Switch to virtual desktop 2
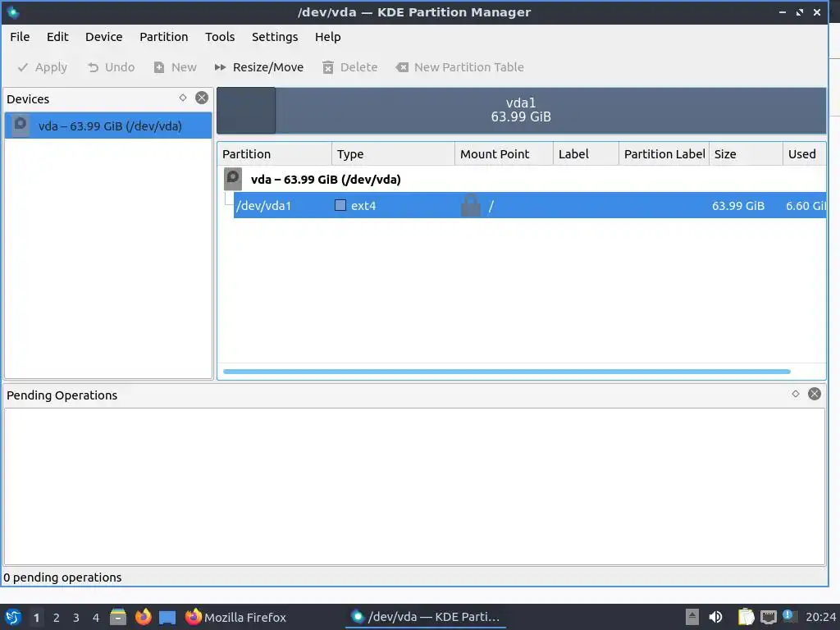The width and height of the screenshot is (840, 630). tap(57, 618)
